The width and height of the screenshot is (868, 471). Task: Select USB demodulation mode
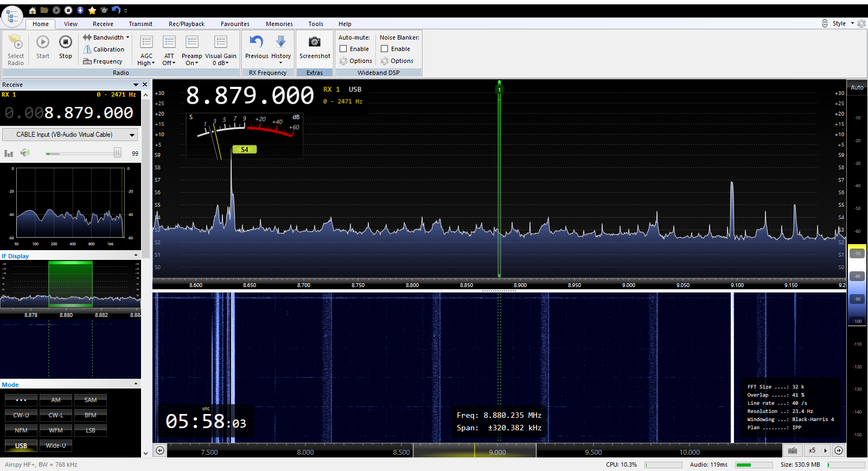21,445
